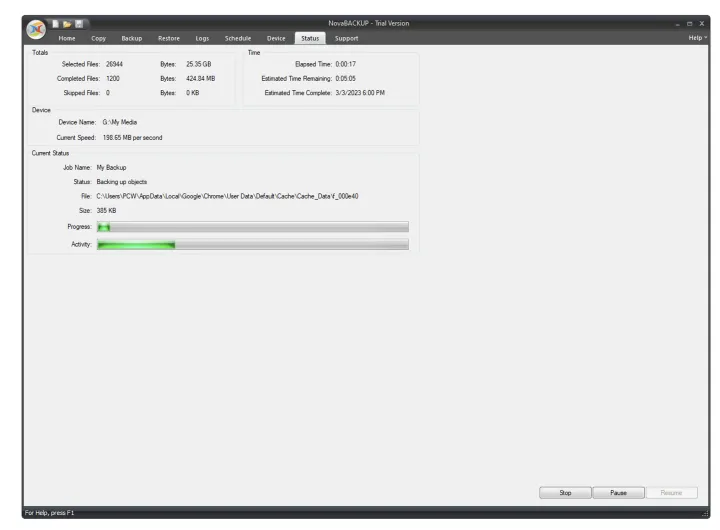
Task: Switch to the Copy tab
Action: 99,38
